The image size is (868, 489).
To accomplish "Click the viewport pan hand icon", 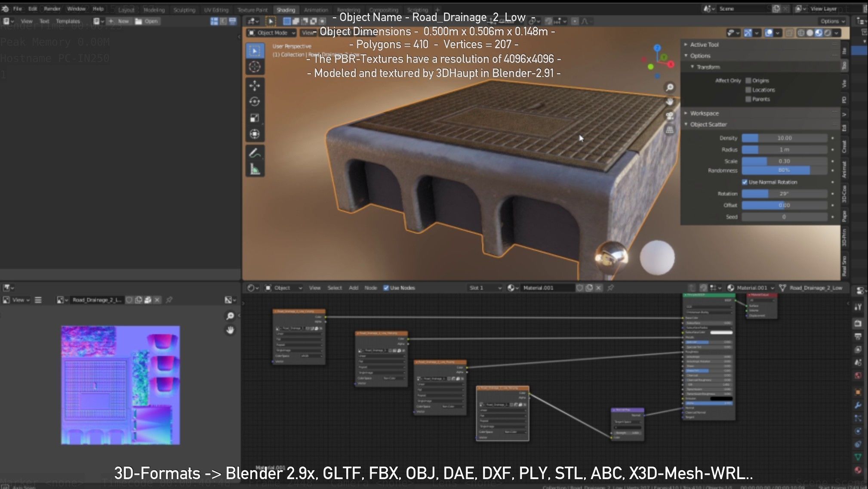I will (x=670, y=102).
